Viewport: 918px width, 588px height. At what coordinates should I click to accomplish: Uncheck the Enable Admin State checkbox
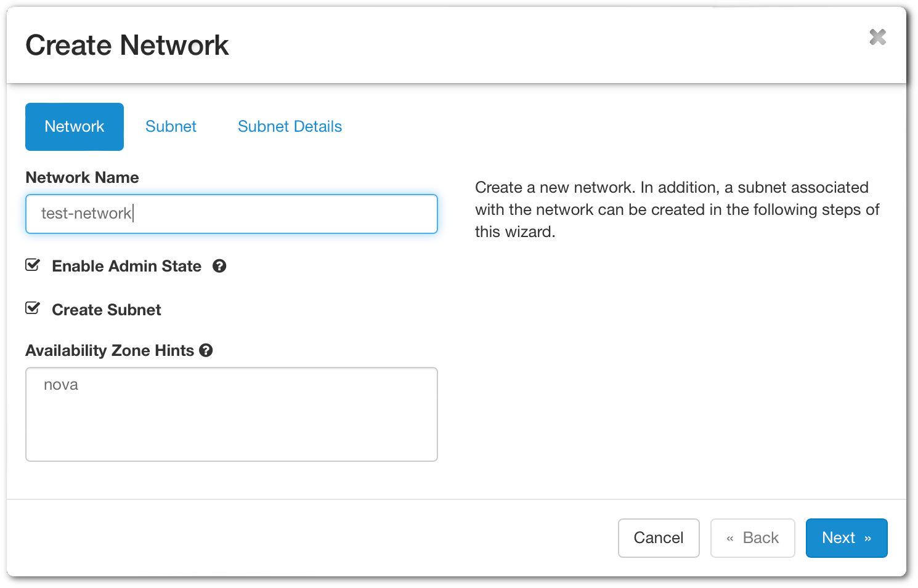click(33, 265)
